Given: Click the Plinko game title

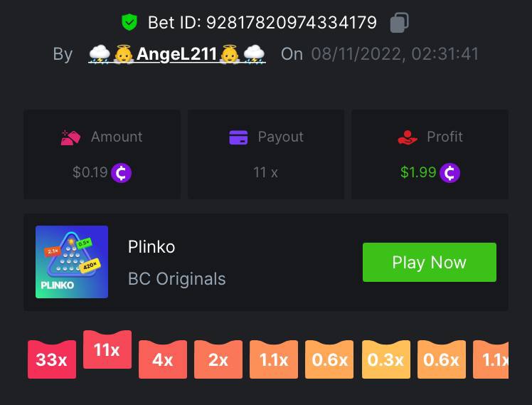Looking at the screenshot, I should tap(151, 247).
